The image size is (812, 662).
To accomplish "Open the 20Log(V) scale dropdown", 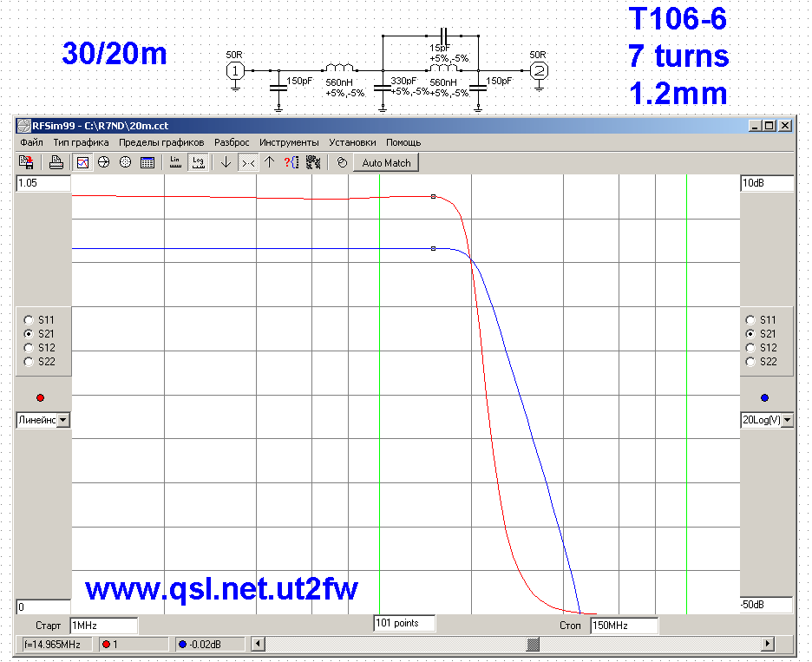I will click(787, 420).
